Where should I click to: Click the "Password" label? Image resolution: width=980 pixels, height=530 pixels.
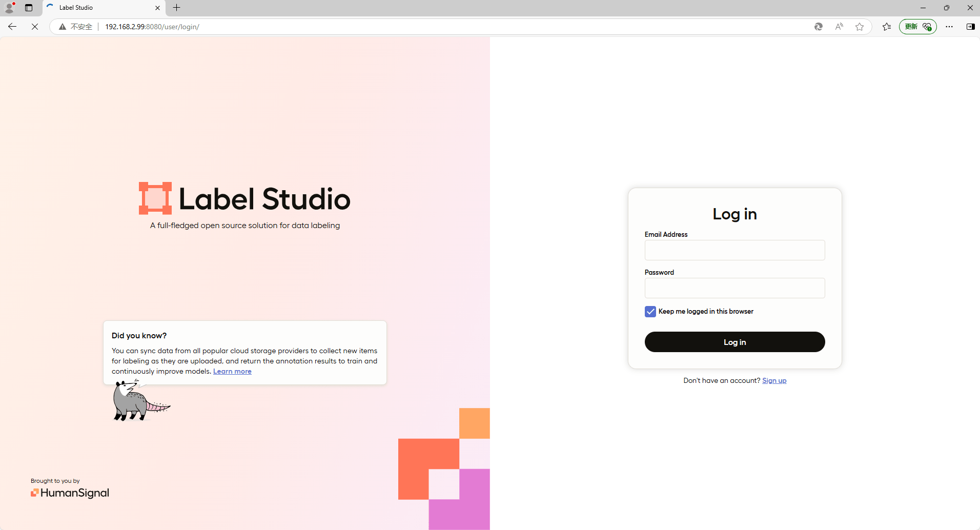click(659, 272)
